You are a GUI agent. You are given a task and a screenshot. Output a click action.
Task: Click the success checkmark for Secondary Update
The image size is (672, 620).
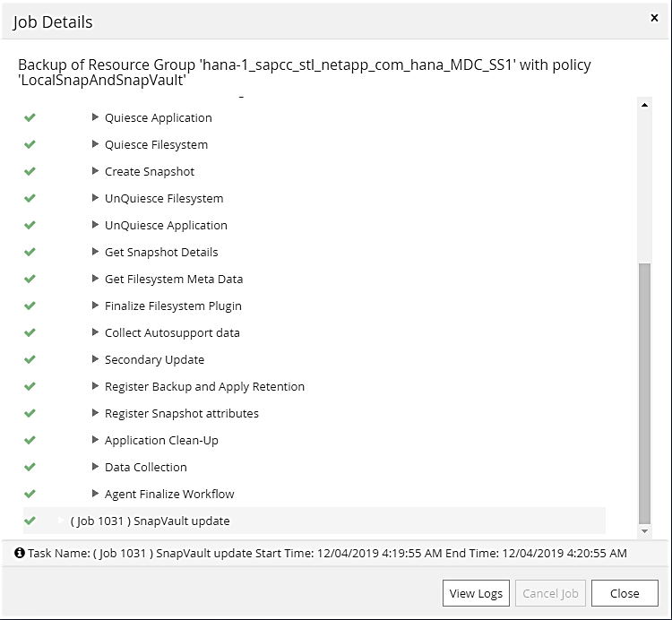[x=30, y=359]
